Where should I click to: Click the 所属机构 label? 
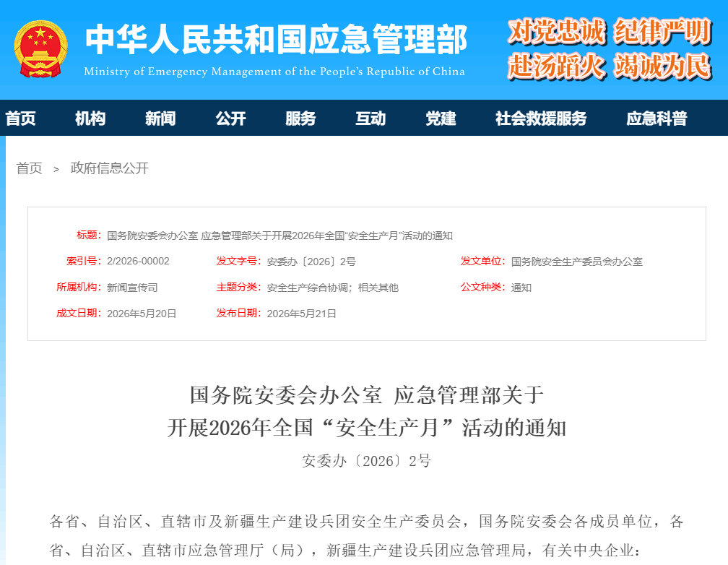click(79, 287)
